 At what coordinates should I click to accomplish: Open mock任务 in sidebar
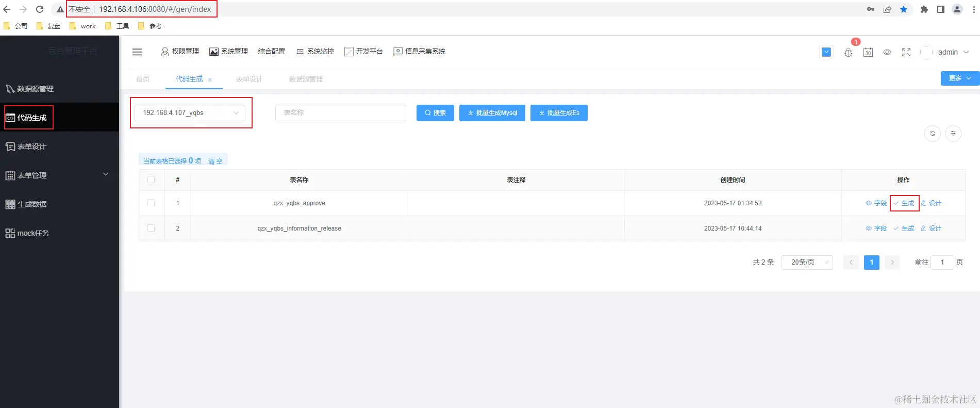click(x=59, y=233)
